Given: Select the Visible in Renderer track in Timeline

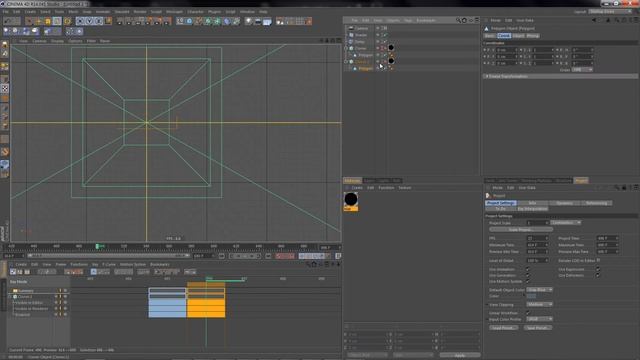Looking at the screenshot, I should pyautogui.click(x=31, y=309).
